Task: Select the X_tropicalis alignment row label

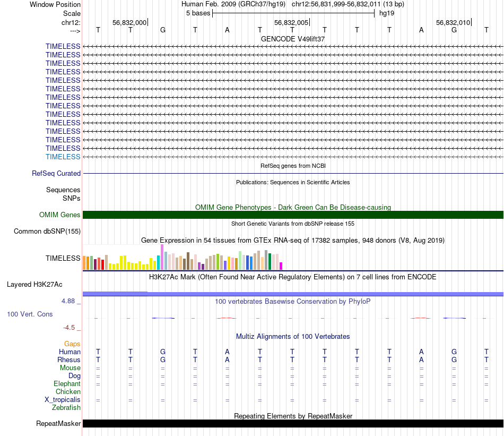Action: [x=63, y=400]
